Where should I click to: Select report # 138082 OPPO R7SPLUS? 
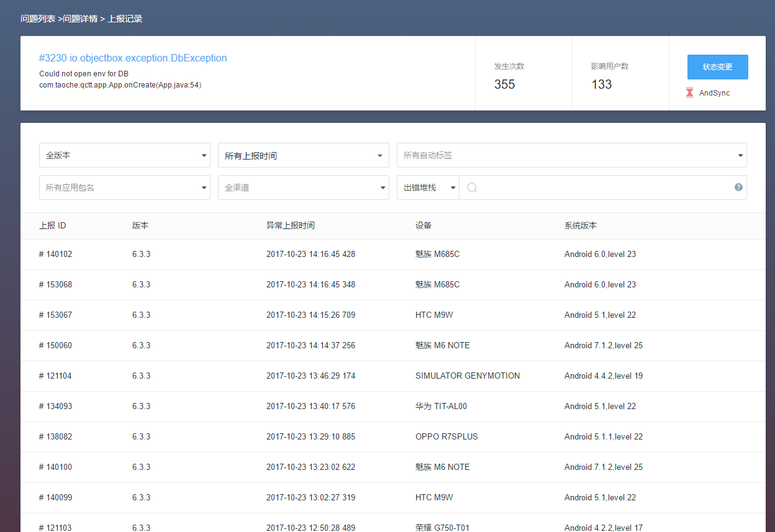click(393, 437)
